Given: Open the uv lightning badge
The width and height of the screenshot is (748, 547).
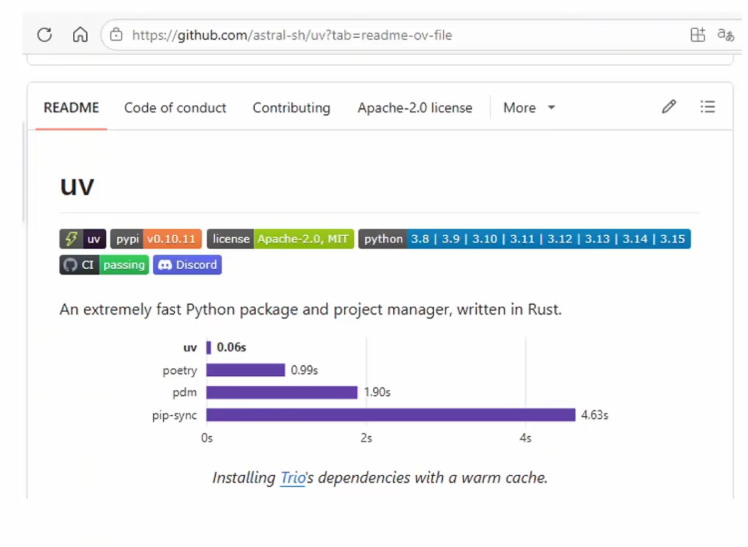Looking at the screenshot, I should [x=83, y=239].
